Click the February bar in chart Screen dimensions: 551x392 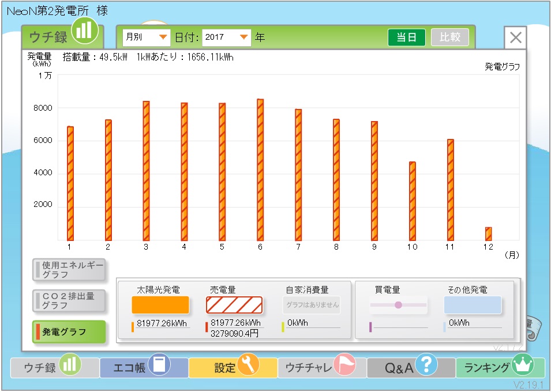pyautogui.click(x=108, y=180)
